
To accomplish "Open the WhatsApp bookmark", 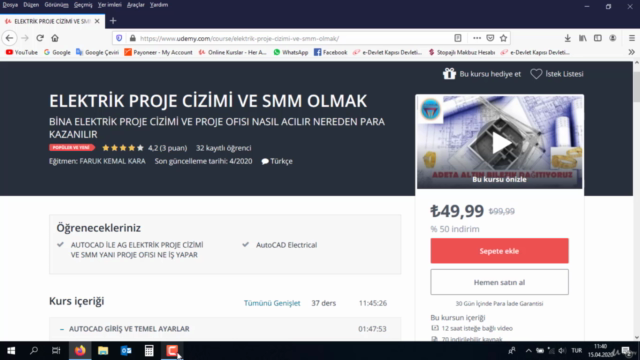I will coord(291,52).
